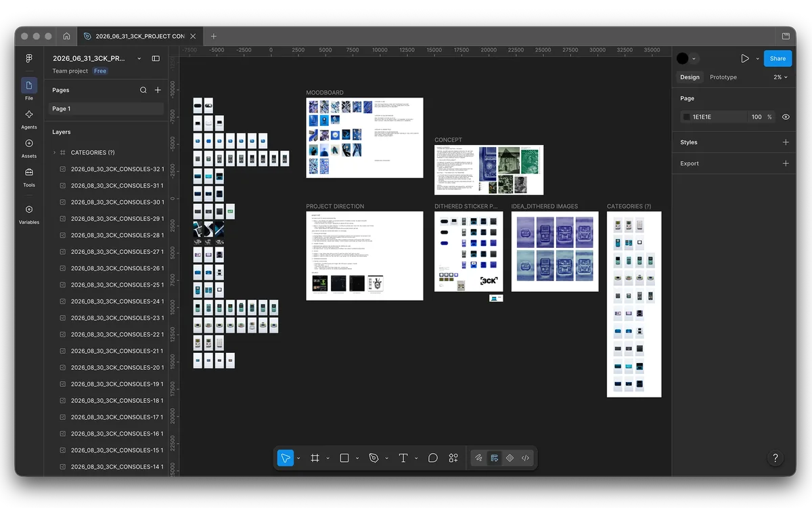Image resolution: width=812 pixels, height=508 pixels.
Task: Click the Present play button
Action: [x=745, y=59]
